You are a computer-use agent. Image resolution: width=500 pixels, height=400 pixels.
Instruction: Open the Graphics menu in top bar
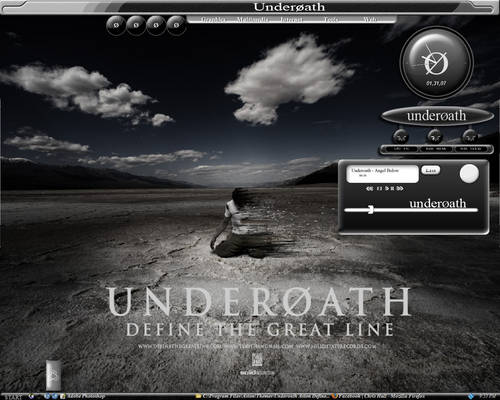[x=213, y=19]
